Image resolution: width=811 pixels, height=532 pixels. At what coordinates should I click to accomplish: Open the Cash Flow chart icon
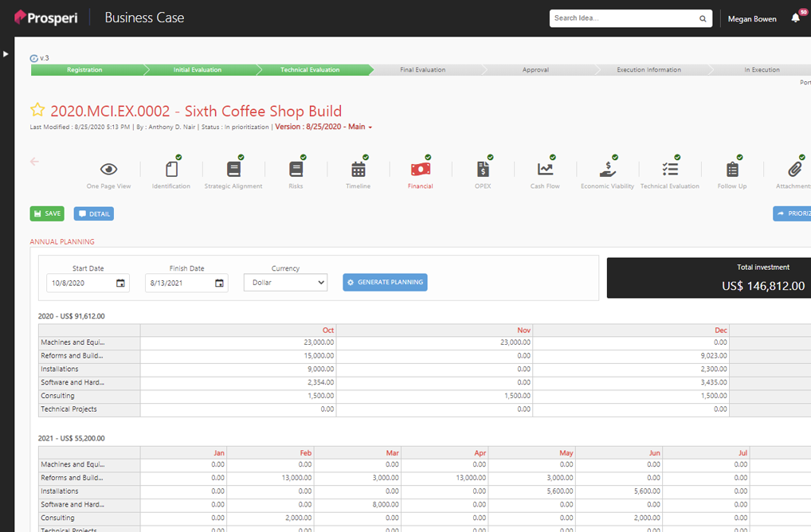[545, 169]
